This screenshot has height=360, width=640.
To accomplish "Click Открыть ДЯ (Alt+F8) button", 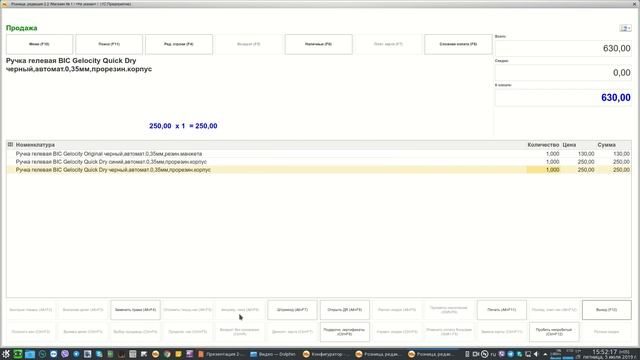I will [x=345, y=310].
